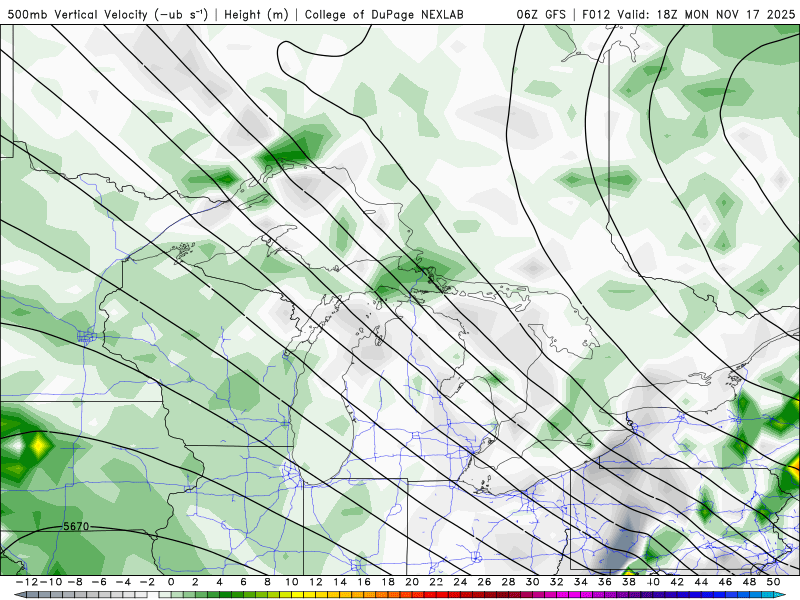The image size is (800, 600).
Task: Click the '-8' color scale label
Action: [75, 582]
